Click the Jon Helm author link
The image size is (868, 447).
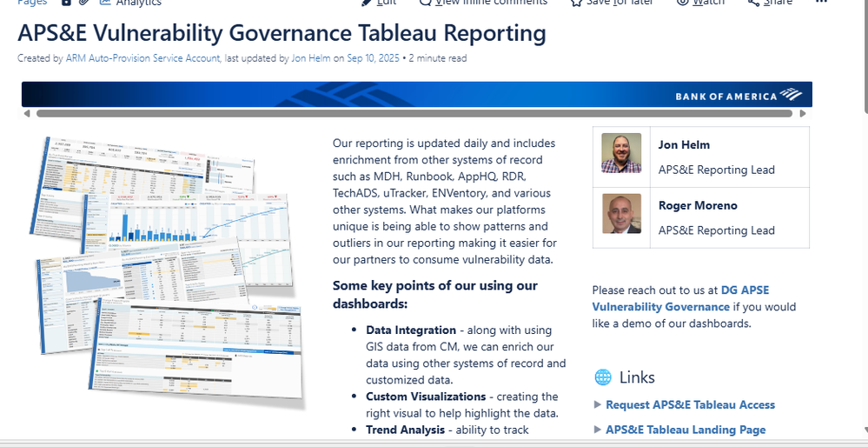[310, 58]
